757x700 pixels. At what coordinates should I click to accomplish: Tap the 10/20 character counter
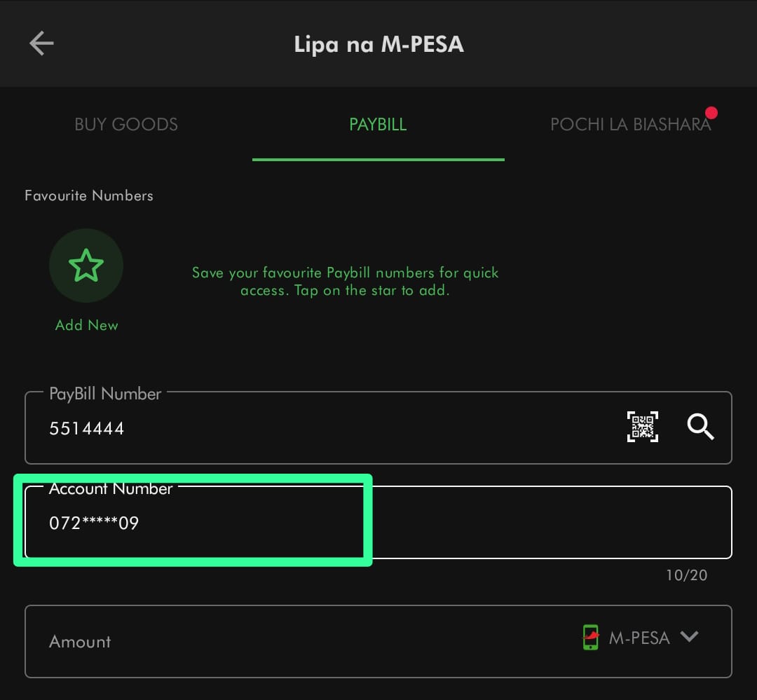[x=686, y=575]
